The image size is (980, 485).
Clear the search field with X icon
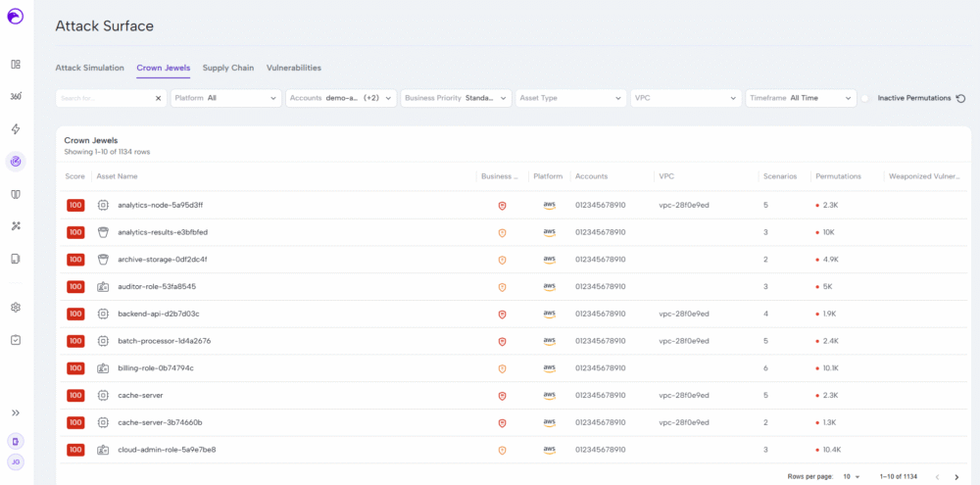click(x=159, y=98)
